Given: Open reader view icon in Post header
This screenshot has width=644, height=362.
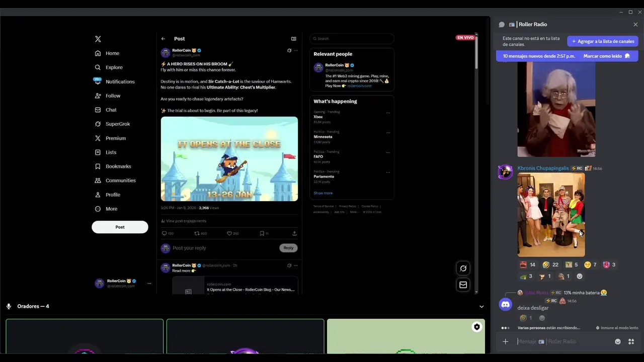Looking at the screenshot, I should (x=294, y=39).
